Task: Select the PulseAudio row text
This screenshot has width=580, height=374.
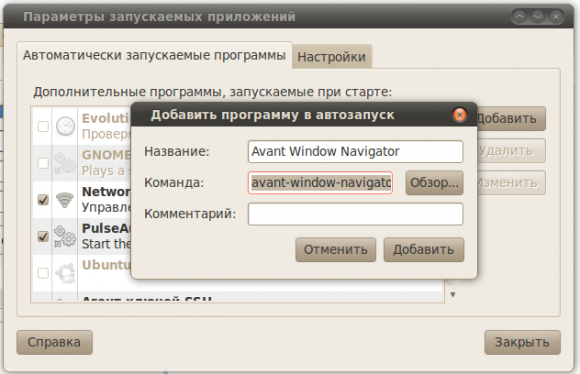Action: (106, 236)
